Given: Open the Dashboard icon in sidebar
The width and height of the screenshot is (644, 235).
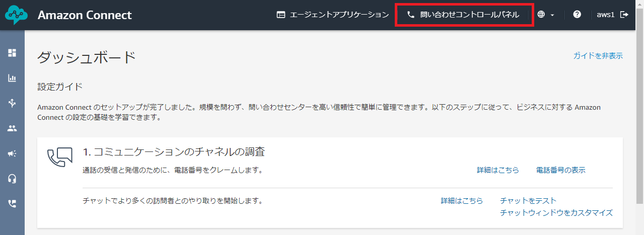Looking at the screenshot, I should click(x=12, y=53).
